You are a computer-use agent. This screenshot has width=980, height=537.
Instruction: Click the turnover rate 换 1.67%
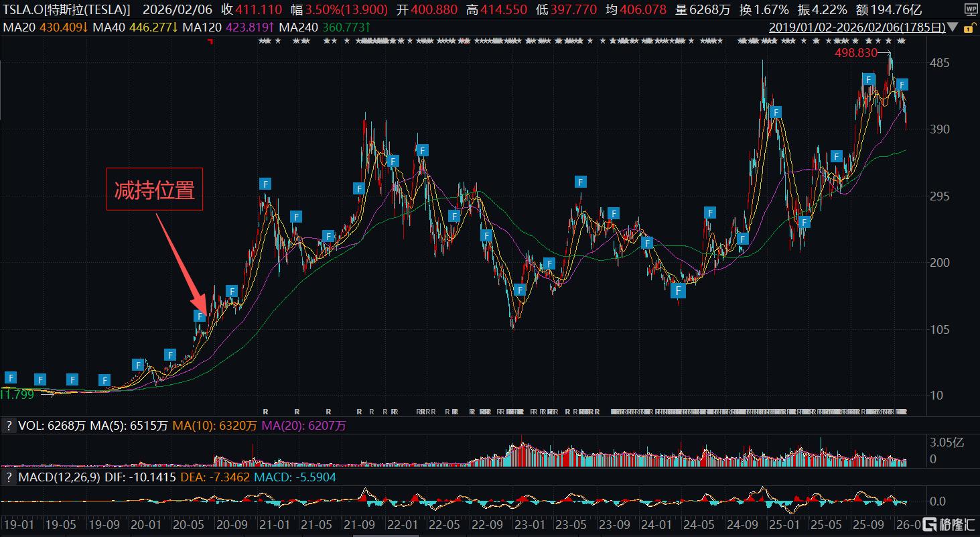coord(764,10)
